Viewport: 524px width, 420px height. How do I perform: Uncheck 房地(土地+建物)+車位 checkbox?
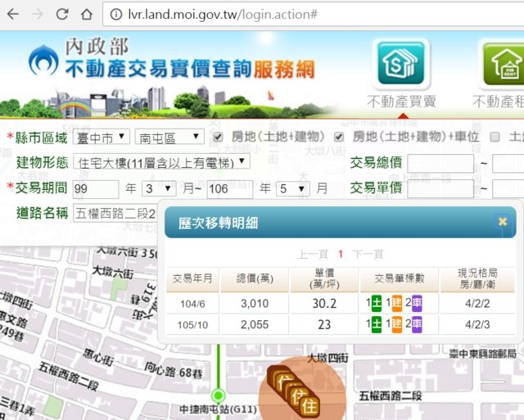(x=339, y=137)
